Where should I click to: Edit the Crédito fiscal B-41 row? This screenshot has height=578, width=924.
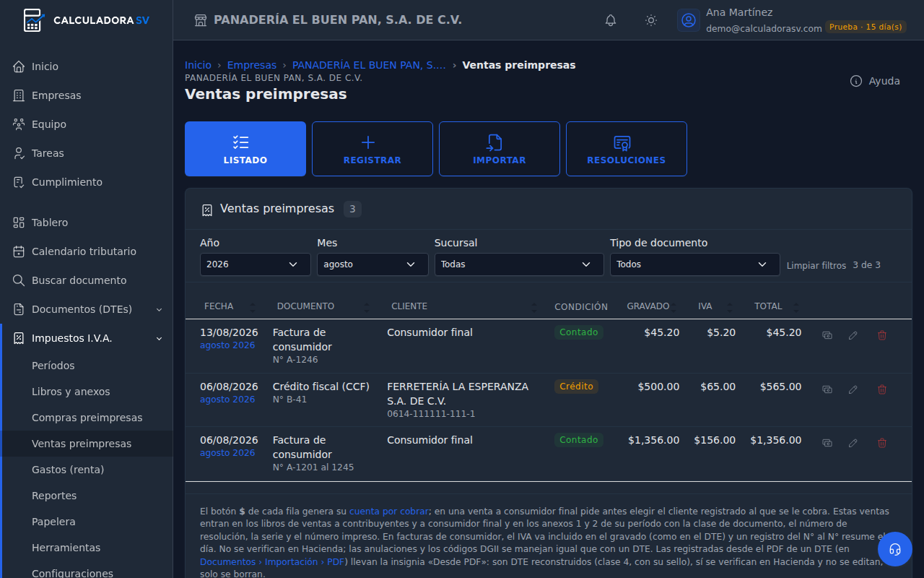(x=853, y=389)
